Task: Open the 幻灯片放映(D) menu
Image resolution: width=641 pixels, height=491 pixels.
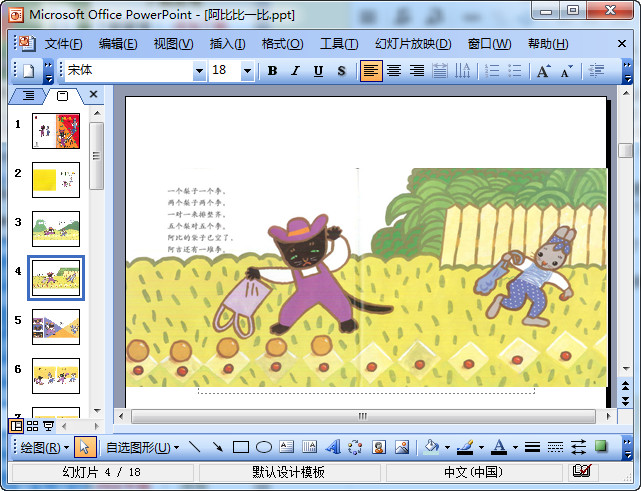Action: tap(413, 44)
